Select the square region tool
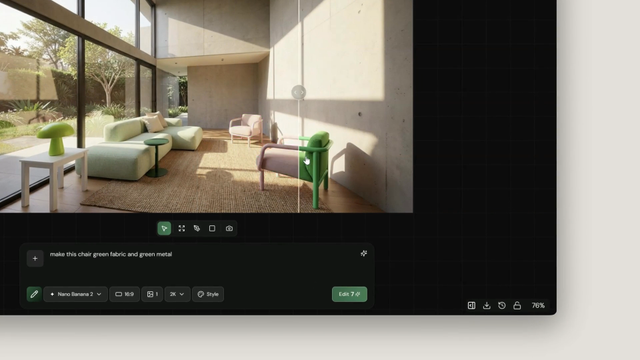Viewport: 640px width, 360px height. pos(212,228)
